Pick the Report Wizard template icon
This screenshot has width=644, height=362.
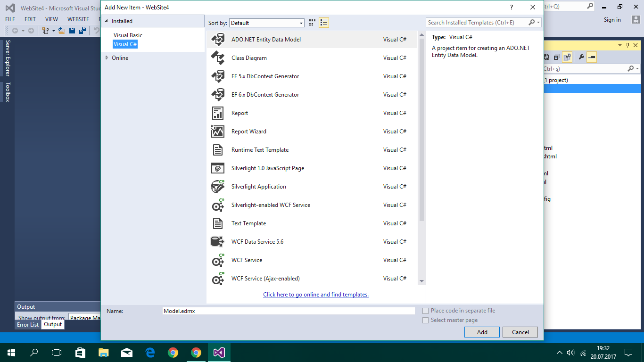[x=217, y=132]
